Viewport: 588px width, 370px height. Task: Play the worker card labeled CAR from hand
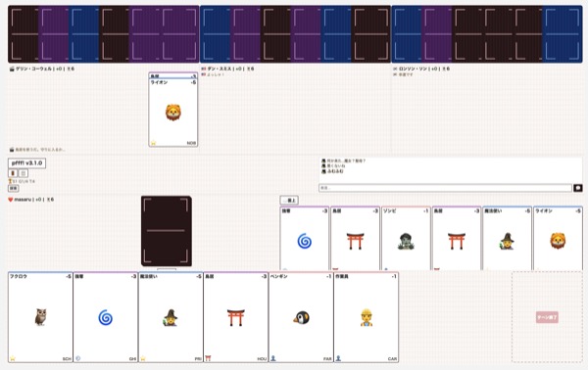367,317
